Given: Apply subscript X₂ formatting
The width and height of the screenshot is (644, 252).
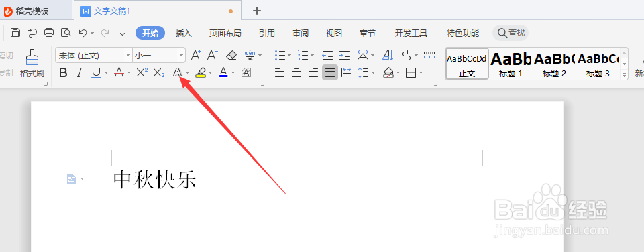Looking at the screenshot, I should [x=159, y=72].
